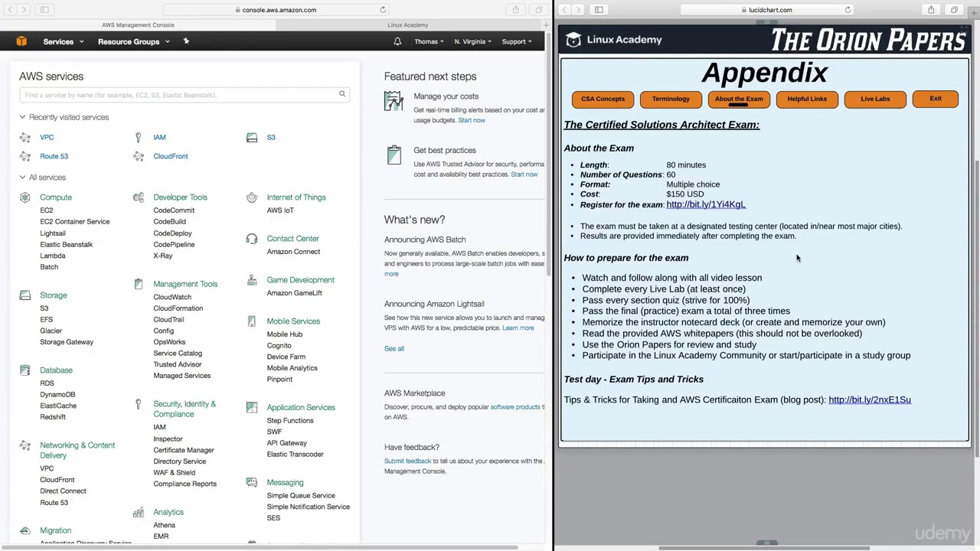Open the Support dropdown menu
The width and height of the screenshot is (980, 551).
click(517, 41)
